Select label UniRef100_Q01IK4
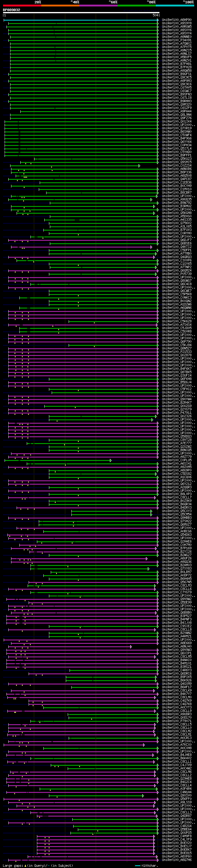Image resolution: width=197 pixels, height=868 pixels. tap(177, 121)
